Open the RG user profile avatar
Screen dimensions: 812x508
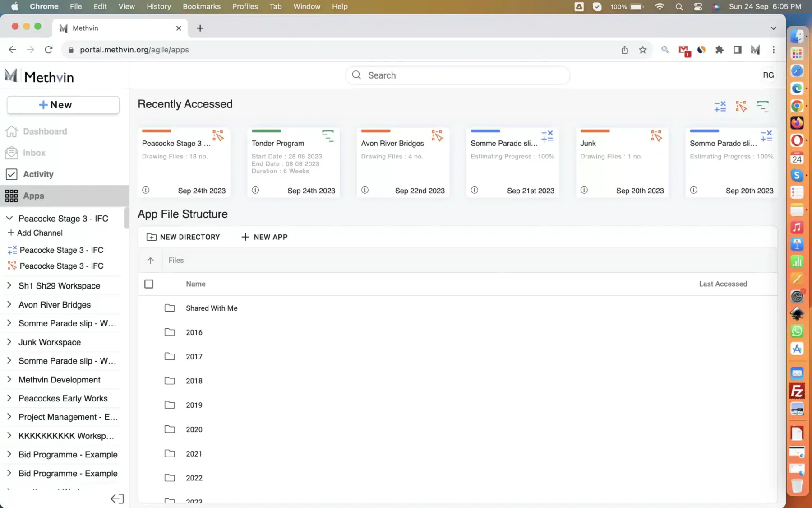coord(768,75)
